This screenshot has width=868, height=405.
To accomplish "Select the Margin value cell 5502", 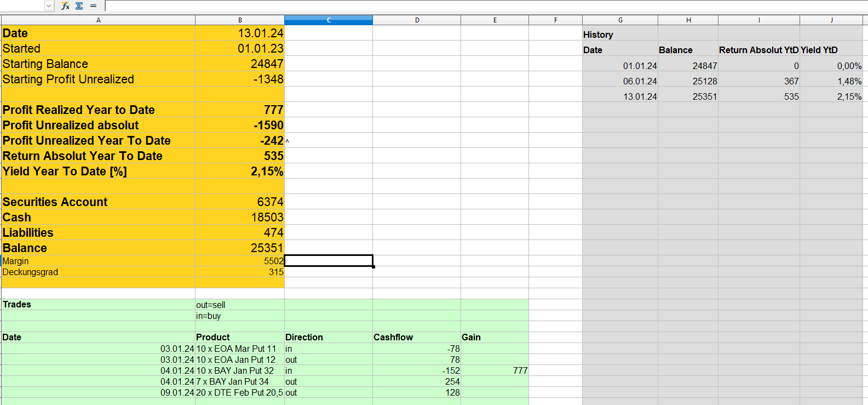I will (240, 261).
